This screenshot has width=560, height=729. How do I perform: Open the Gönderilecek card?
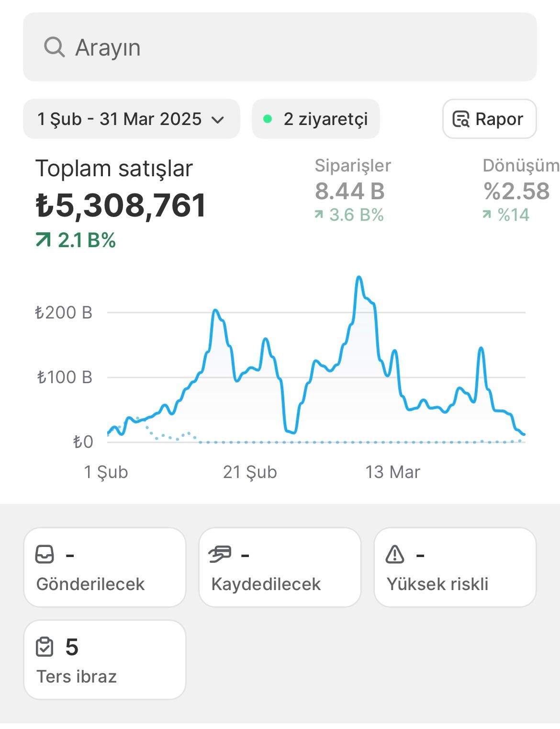[105, 568]
